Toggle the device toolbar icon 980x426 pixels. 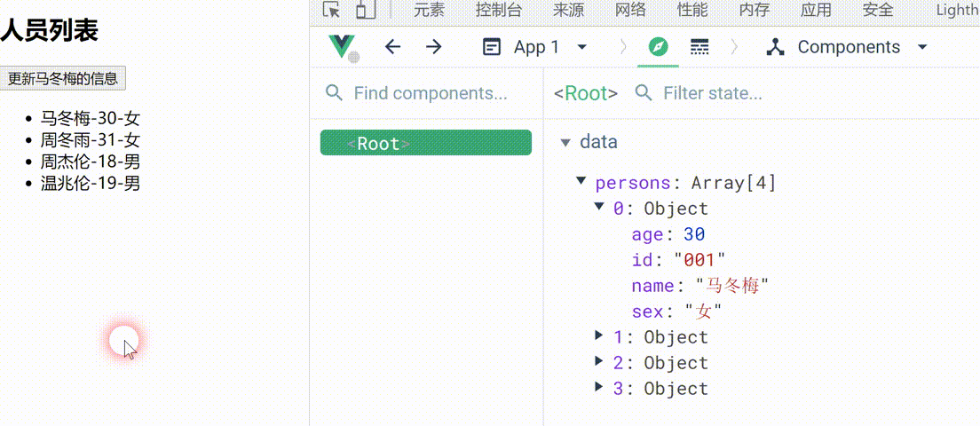(365, 10)
